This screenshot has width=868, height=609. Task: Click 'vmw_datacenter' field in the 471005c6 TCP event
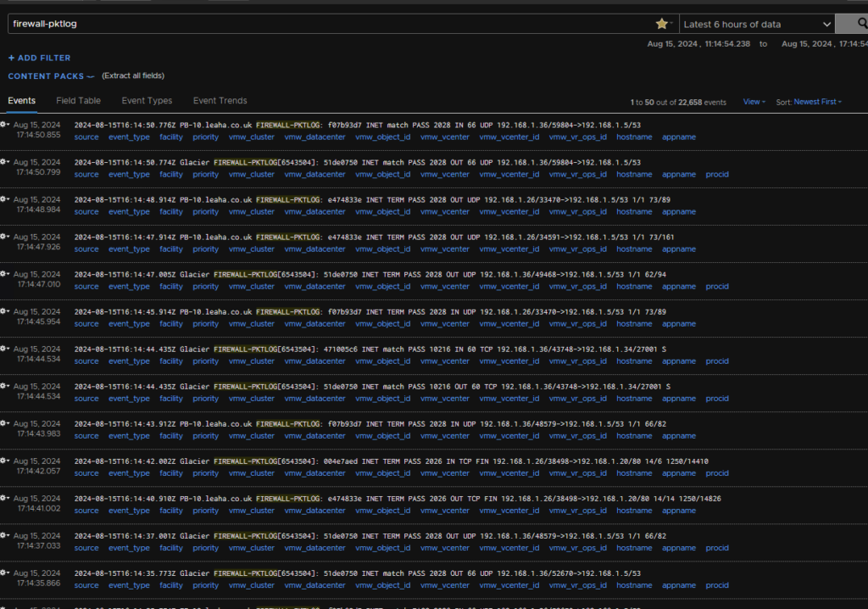[314, 360]
